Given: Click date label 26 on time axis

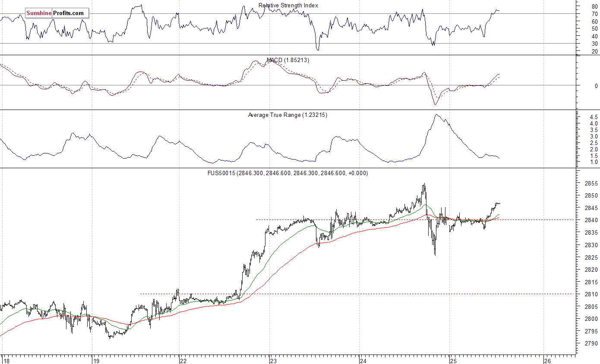Looking at the screenshot, I should (x=548, y=361).
